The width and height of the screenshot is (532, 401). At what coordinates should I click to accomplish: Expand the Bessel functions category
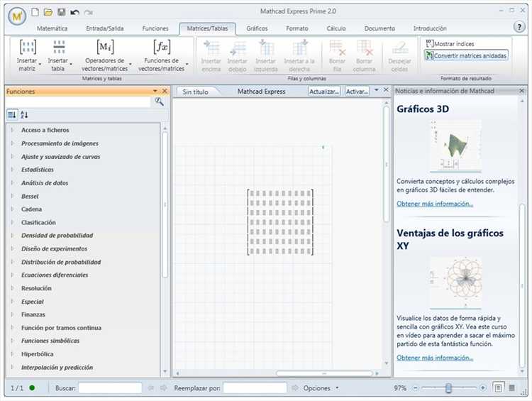[x=13, y=196]
